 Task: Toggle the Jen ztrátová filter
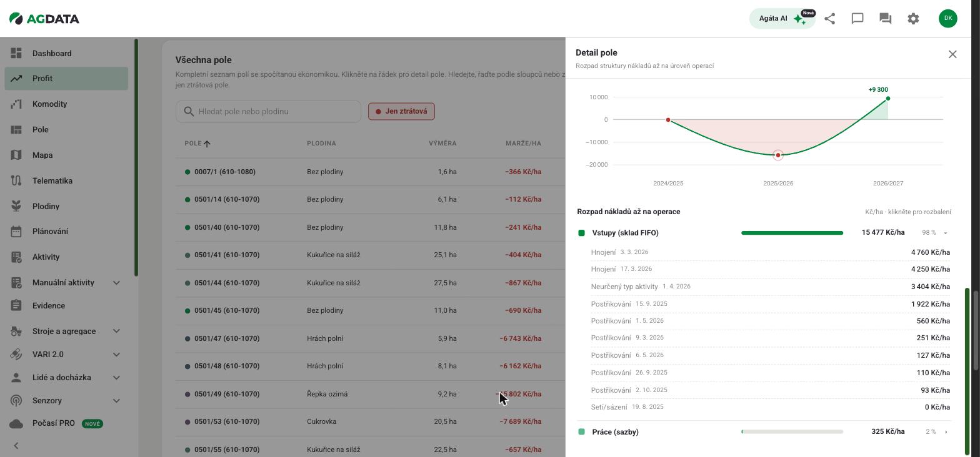coord(401,111)
